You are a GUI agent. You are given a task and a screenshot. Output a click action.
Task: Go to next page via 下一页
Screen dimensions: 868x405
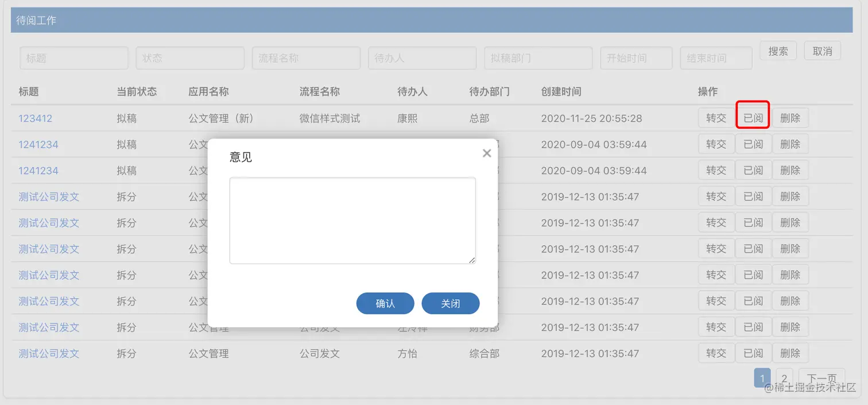coord(822,378)
